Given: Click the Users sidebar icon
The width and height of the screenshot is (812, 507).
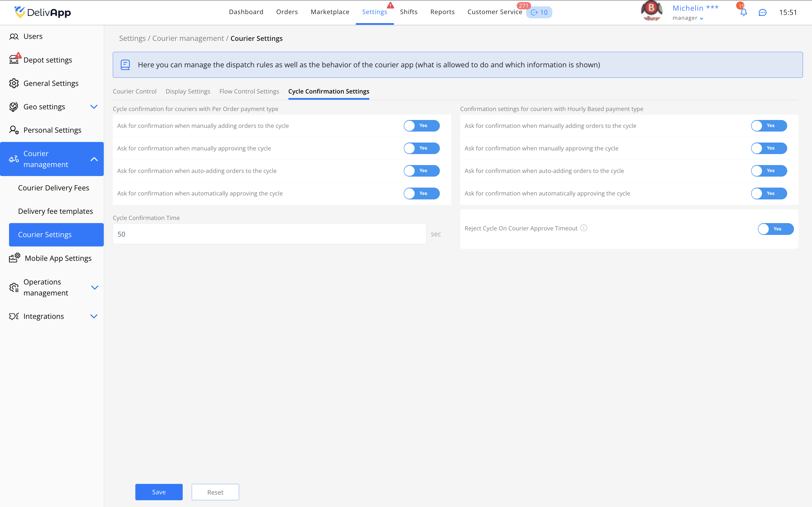Looking at the screenshot, I should click(x=14, y=37).
